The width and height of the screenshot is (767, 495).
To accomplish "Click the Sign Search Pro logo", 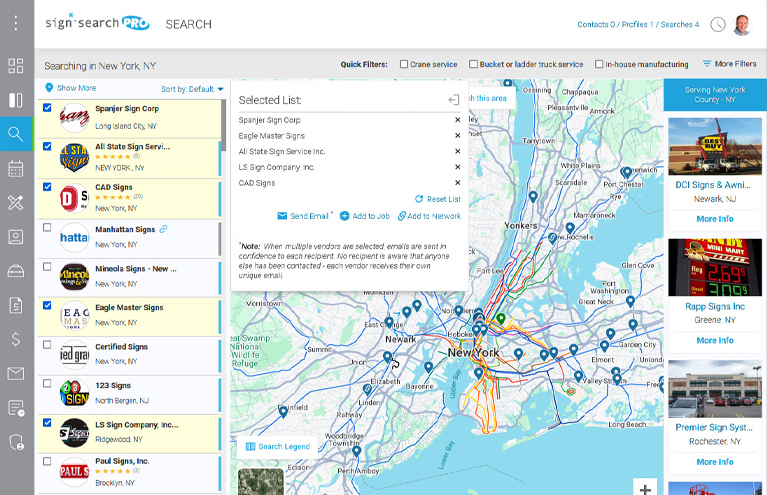I will pyautogui.click(x=97, y=22).
